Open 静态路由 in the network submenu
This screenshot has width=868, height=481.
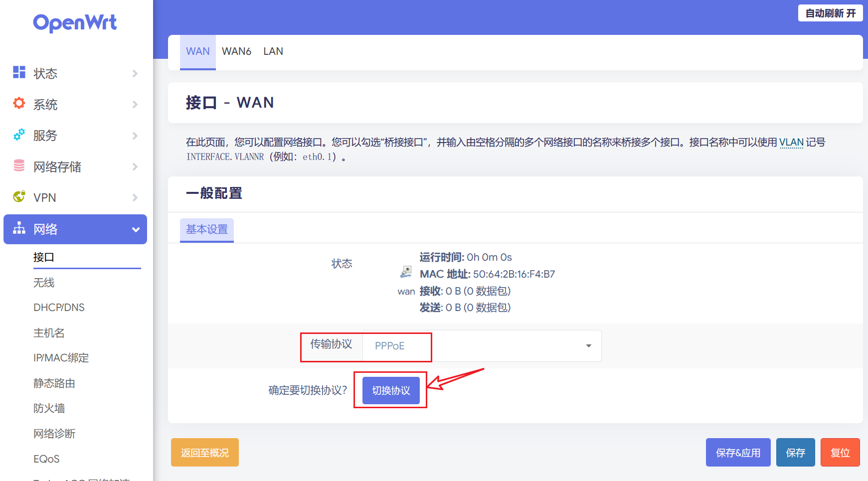[54, 383]
